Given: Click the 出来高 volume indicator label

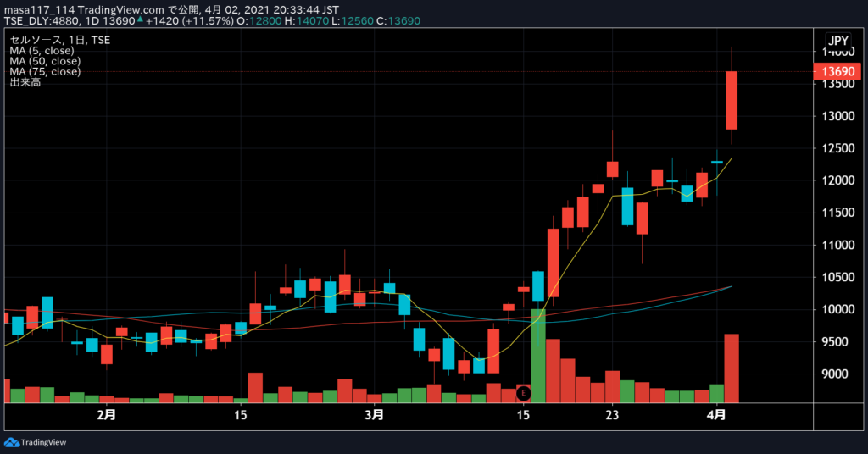Looking at the screenshot, I should click(25, 82).
